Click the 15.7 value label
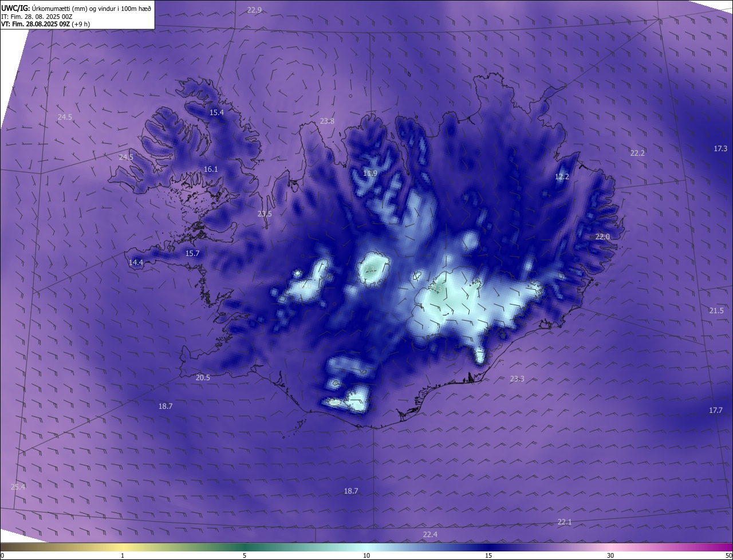The height and width of the screenshot is (560, 733). pyautogui.click(x=192, y=253)
